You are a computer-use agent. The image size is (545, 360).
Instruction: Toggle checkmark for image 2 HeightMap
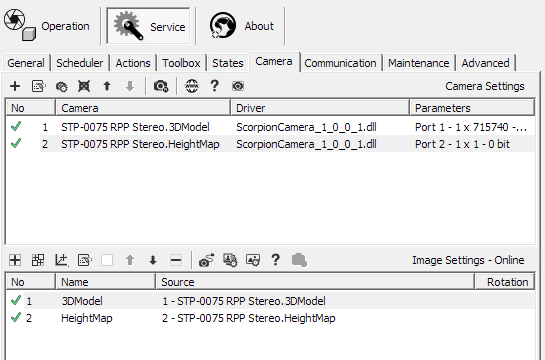click(16, 317)
